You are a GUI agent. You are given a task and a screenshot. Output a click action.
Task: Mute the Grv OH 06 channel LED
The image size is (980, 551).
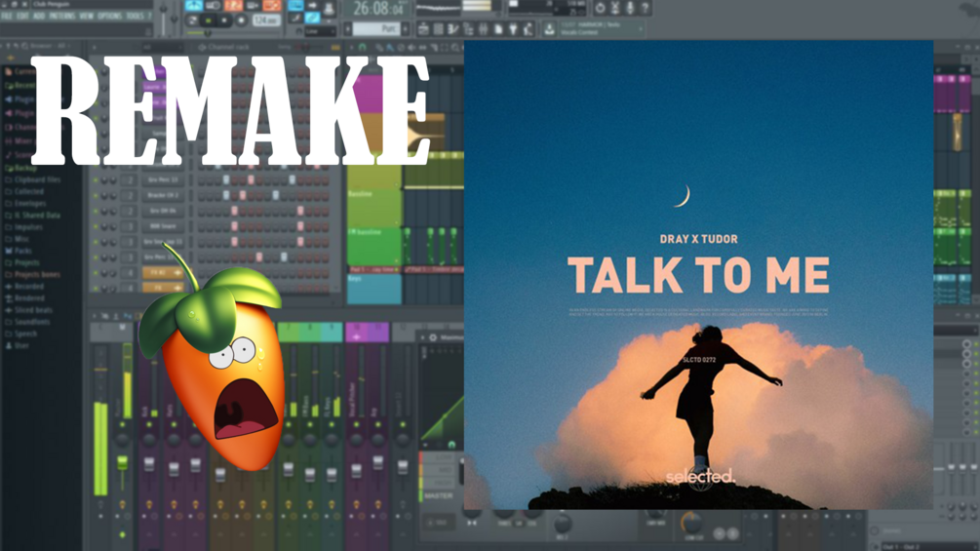point(97,212)
